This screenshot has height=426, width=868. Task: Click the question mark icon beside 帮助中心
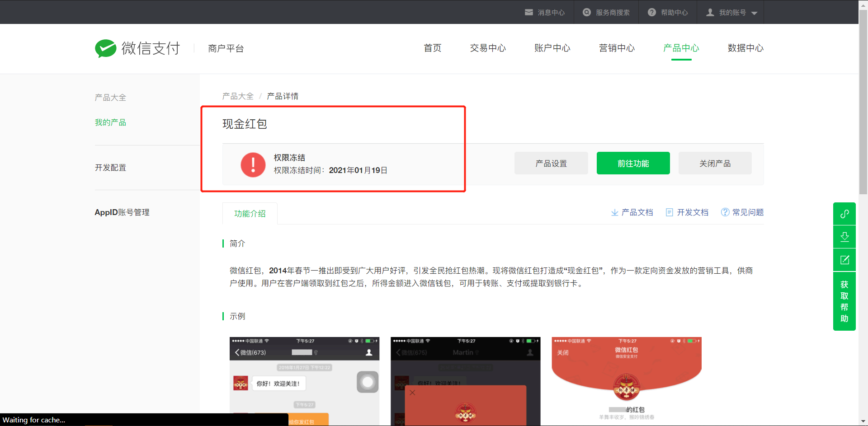tap(652, 12)
